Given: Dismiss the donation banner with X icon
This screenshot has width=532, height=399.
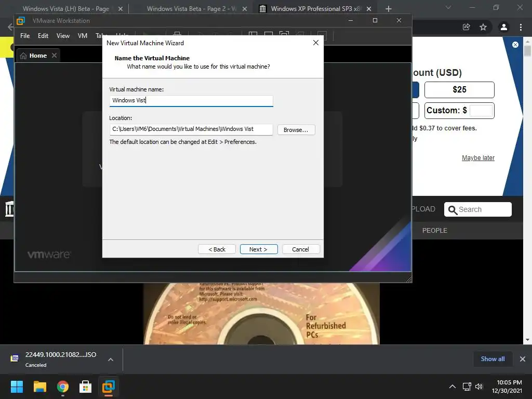Looking at the screenshot, I should [x=515, y=45].
